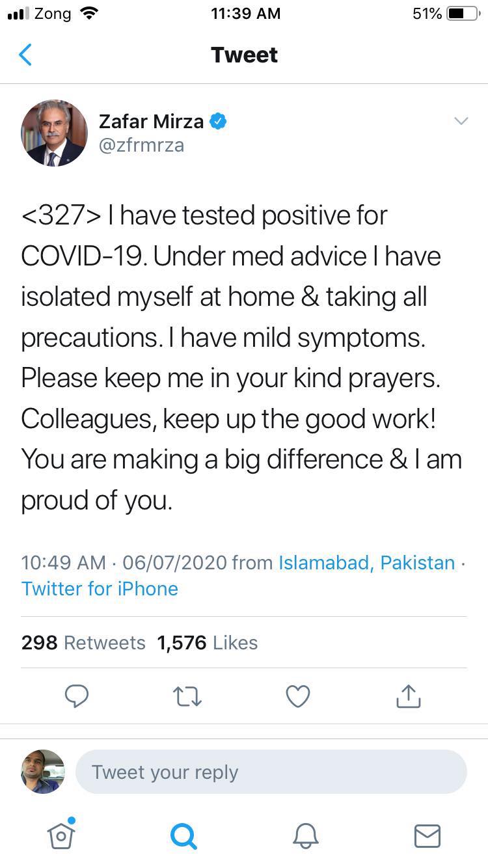Tap the back arrow icon

click(x=26, y=55)
